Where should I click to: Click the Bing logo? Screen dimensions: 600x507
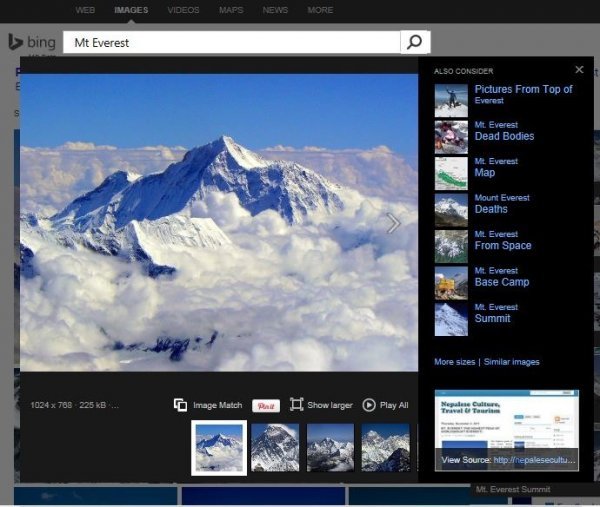[32, 42]
